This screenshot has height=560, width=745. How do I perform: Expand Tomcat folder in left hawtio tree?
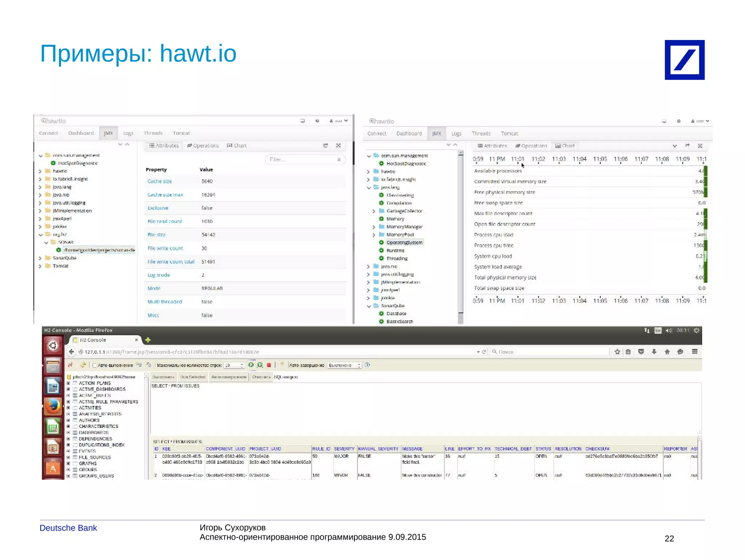[40, 266]
